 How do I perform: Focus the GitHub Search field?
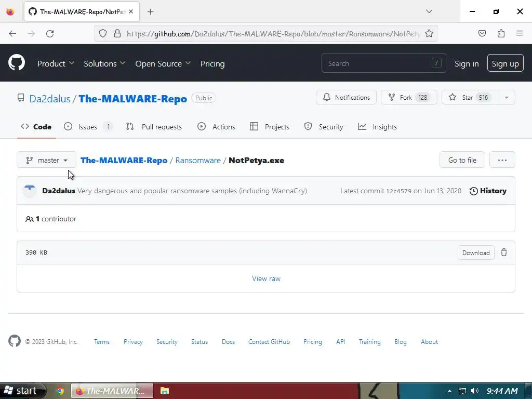(x=383, y=63)
